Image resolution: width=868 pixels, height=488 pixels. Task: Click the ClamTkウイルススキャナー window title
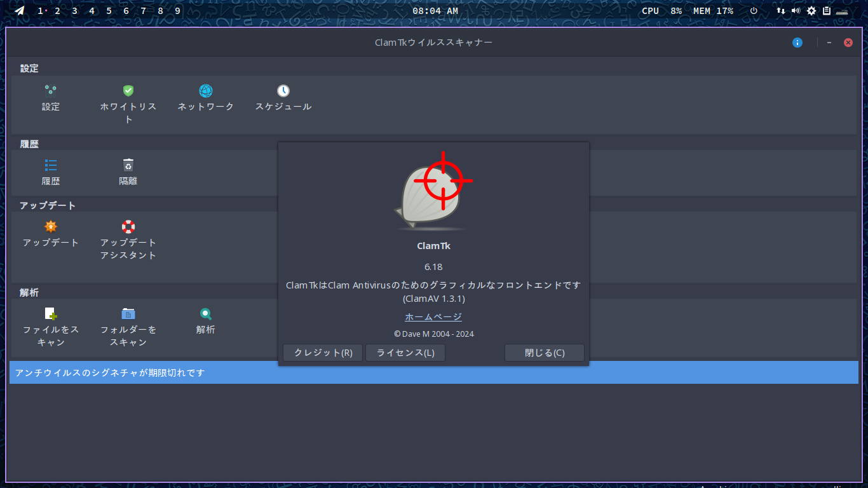pos(433,43)
